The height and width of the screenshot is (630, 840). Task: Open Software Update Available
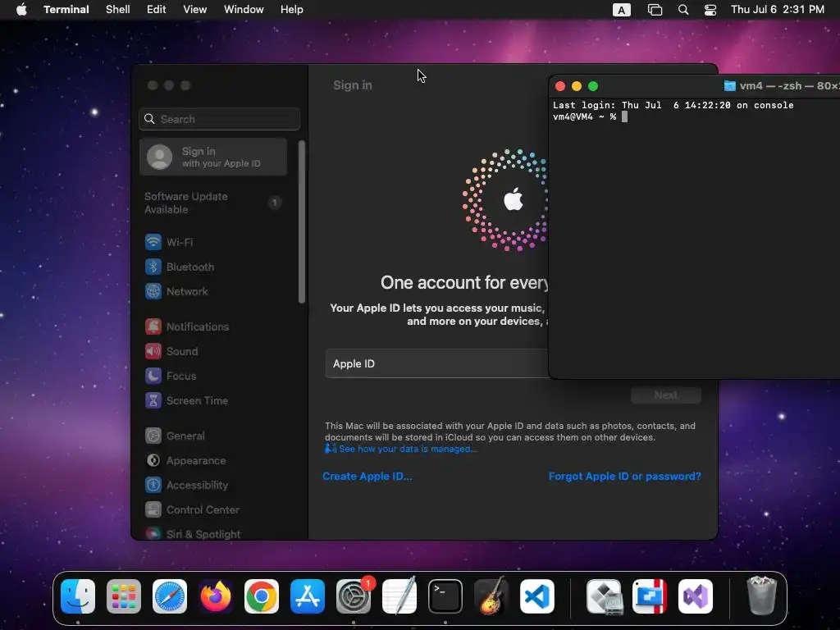(212, 203)
